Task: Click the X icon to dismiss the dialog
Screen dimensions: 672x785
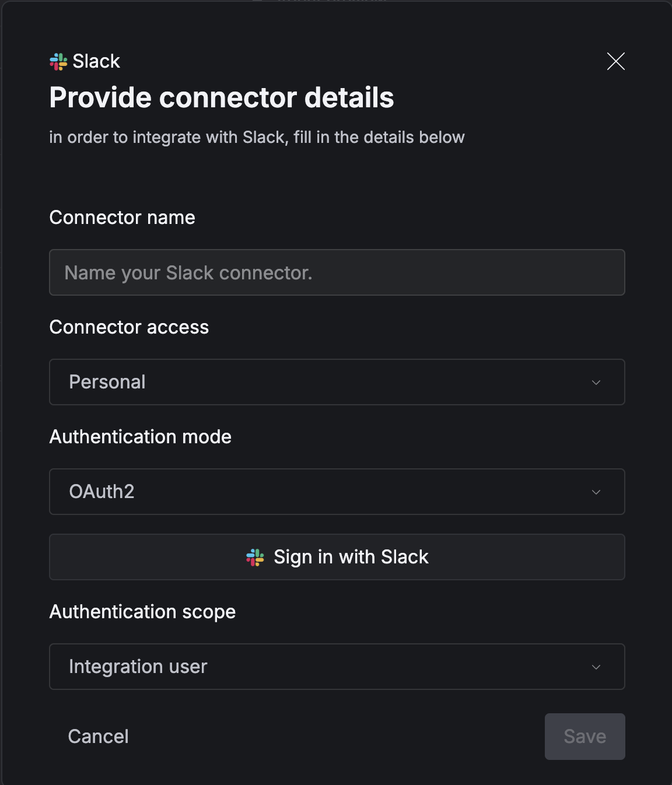Action: coord(617,62)
